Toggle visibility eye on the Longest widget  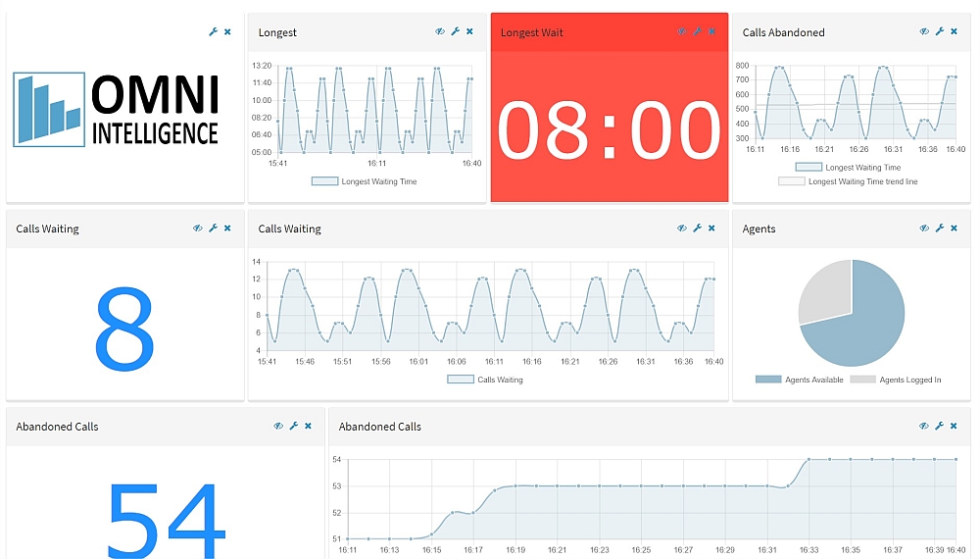click(x=440, y=31)
